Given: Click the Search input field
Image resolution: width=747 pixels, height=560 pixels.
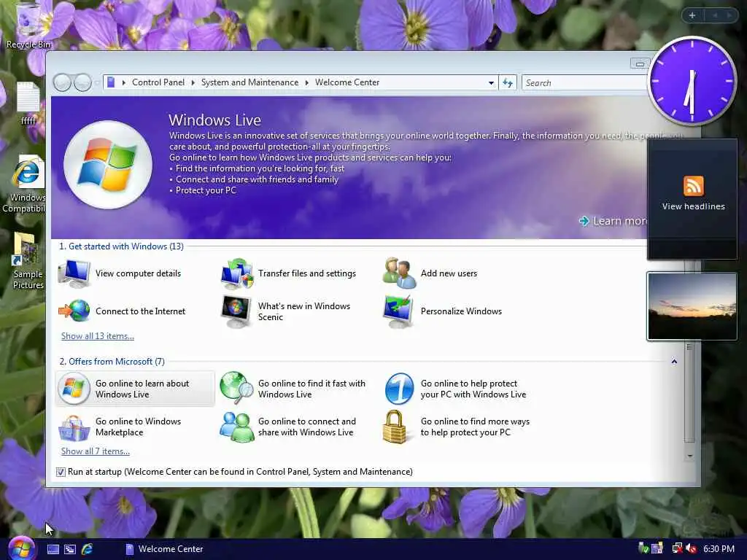Looking at the screenshot, I should tap(585, 83).
